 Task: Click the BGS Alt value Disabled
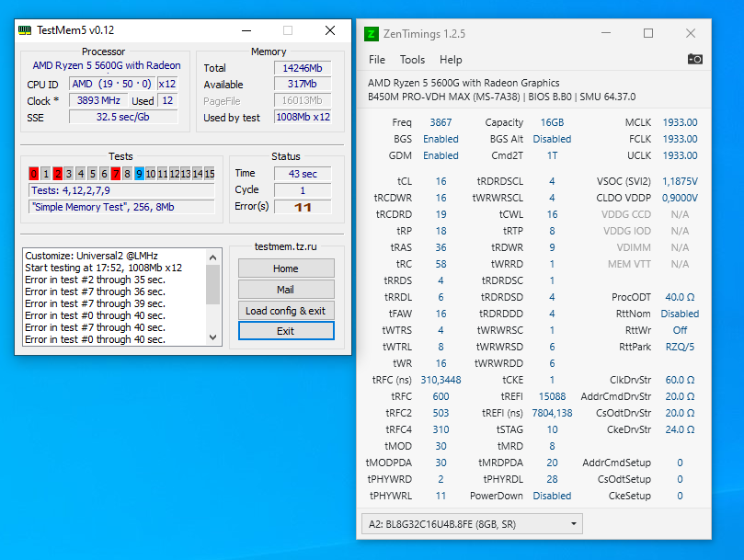[552, 139]
